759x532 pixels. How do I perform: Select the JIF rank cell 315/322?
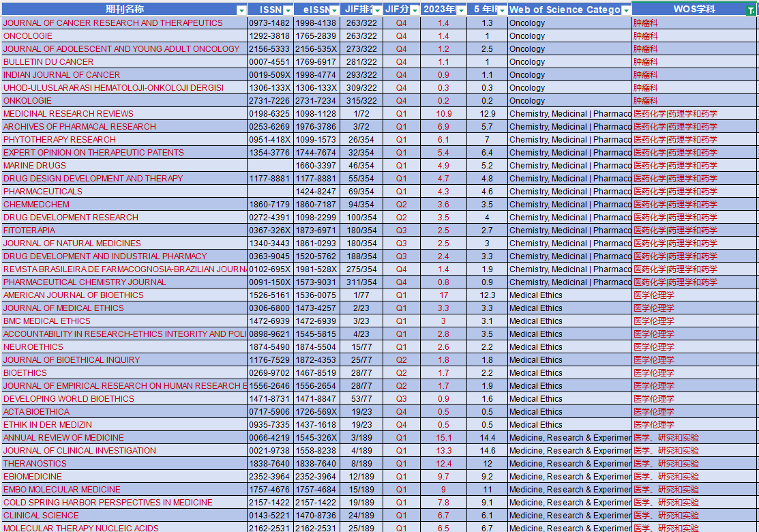click(361, 101)
